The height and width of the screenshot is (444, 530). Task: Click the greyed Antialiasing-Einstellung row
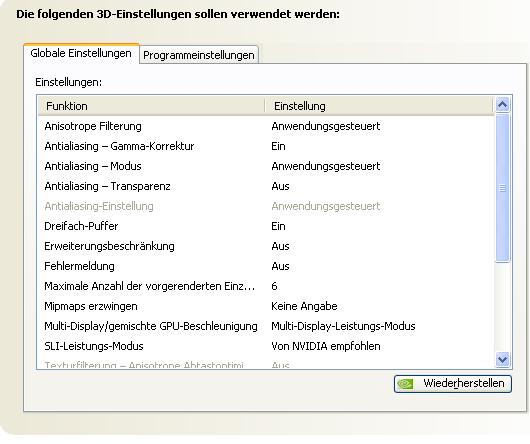click(266, 206)
